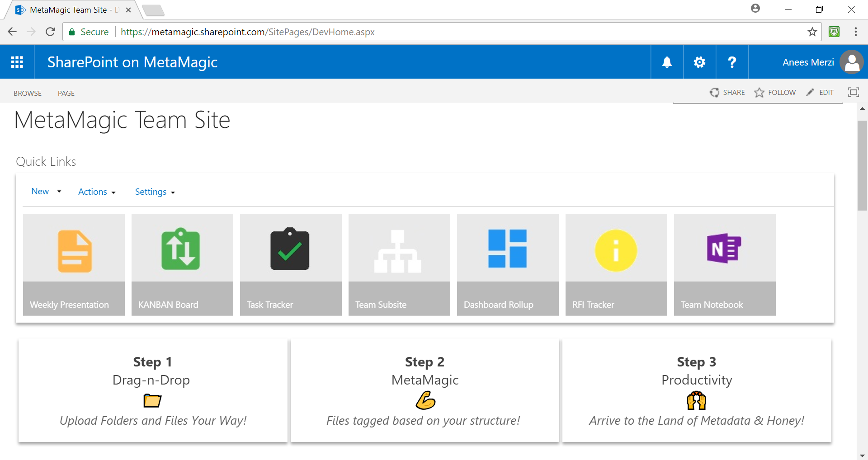The height and width of the screenshot is (460, 868).
Task: Click the SharePoint on MetaMagic title
Action: (132, 62)
